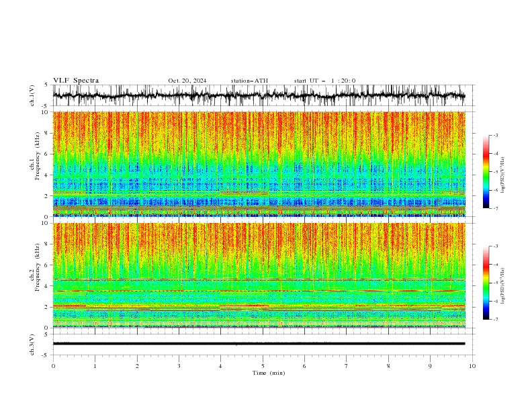Click the "1" minute tick label on time axis

(x=95, y=366)
